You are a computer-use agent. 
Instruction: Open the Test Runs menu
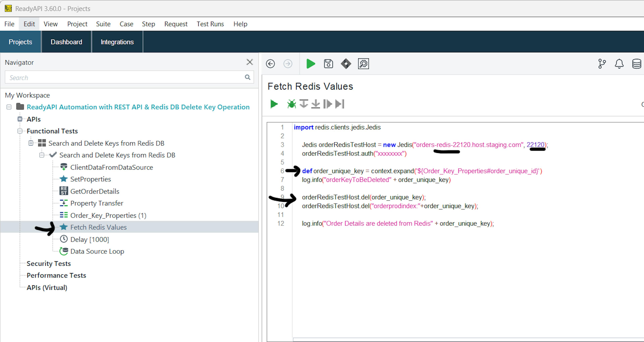(x=210, y=24)
